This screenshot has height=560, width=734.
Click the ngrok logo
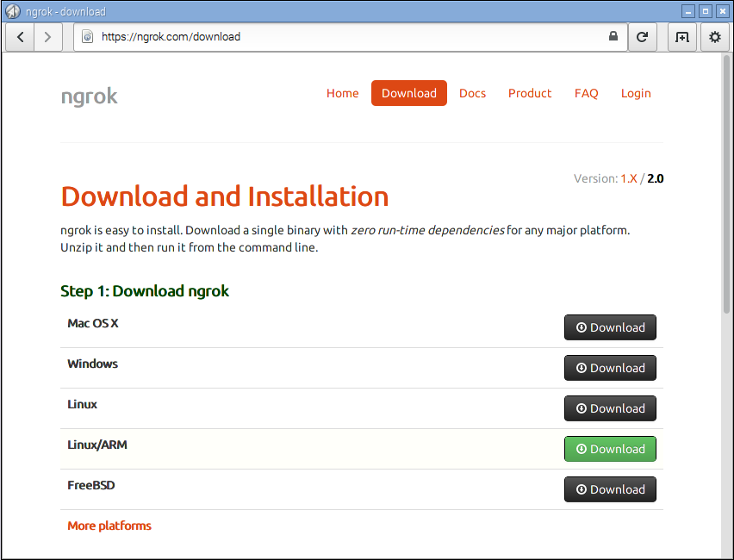click(x=89, y=96)
